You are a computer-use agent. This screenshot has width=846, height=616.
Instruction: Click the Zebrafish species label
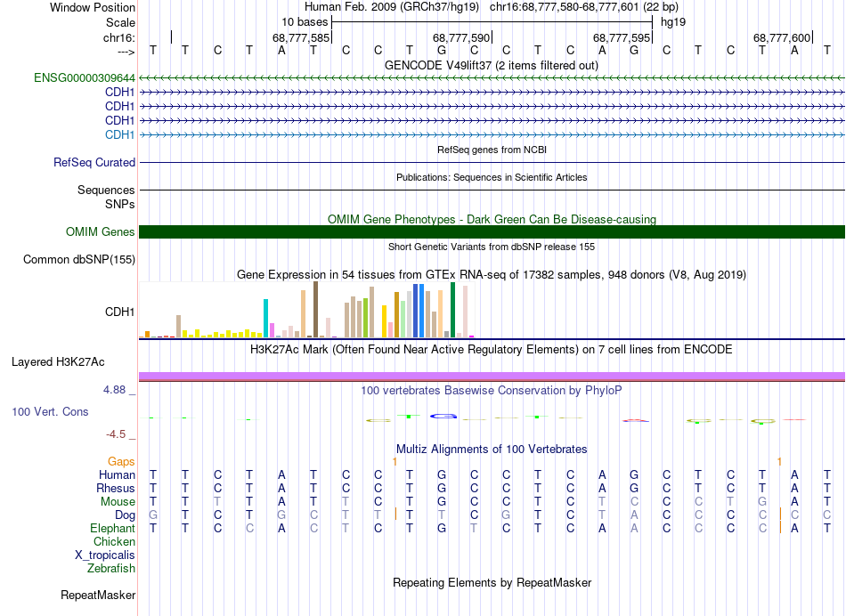click(111, 568)
